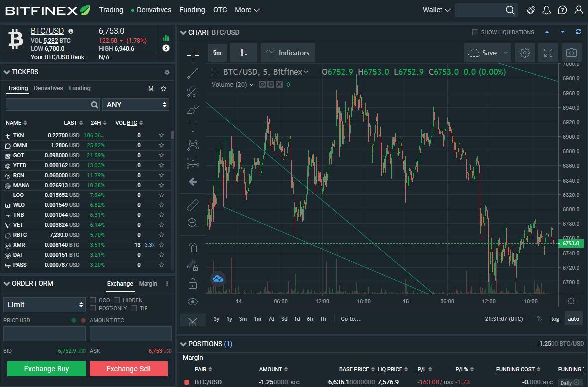
Task: Click the Exchange Buy button
Action: [46, 369]
